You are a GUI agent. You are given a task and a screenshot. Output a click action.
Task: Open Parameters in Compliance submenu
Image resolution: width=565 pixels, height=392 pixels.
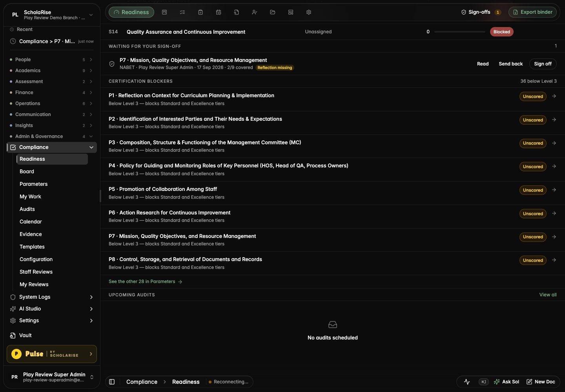(x=52, y=184)
